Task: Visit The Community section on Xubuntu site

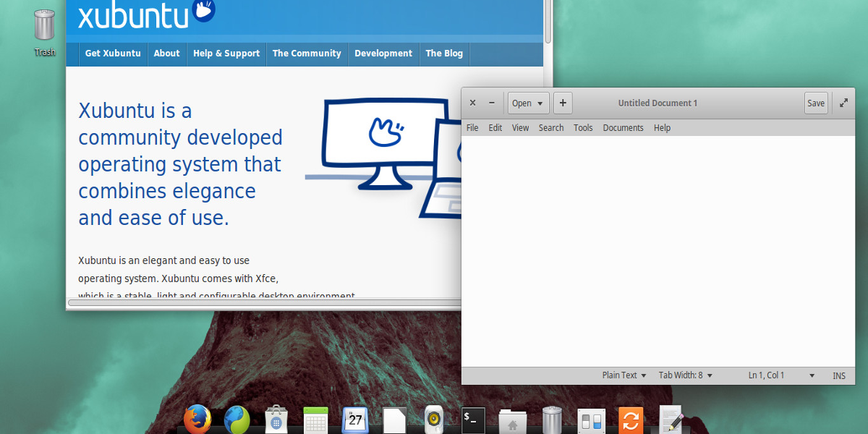Action: point(307,54)
